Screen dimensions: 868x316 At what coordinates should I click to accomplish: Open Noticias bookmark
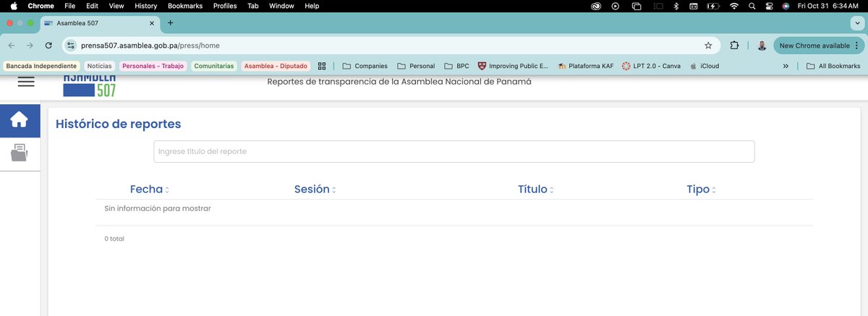click(100, 66)
